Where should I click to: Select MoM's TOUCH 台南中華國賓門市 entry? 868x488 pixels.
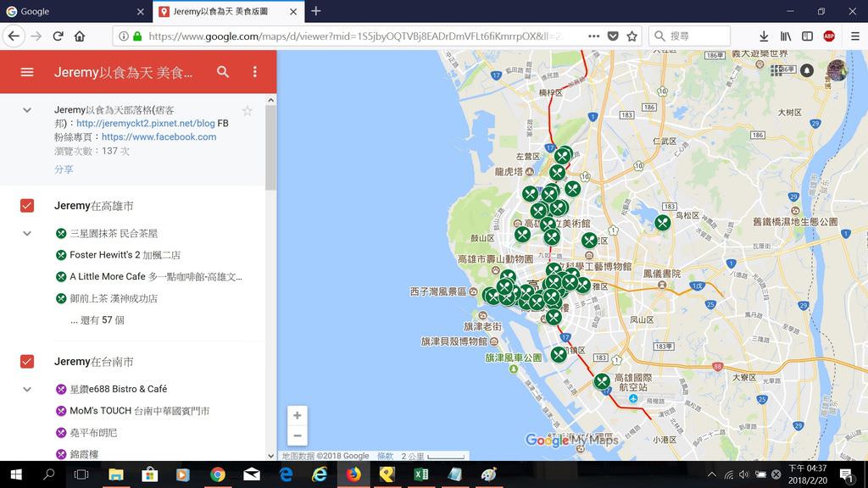coord(140,411)
